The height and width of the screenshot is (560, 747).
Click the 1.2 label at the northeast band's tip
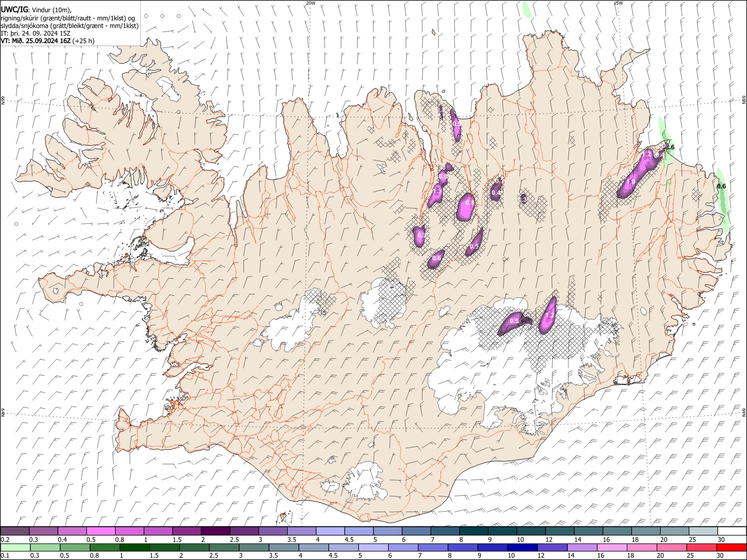[648, 155]
